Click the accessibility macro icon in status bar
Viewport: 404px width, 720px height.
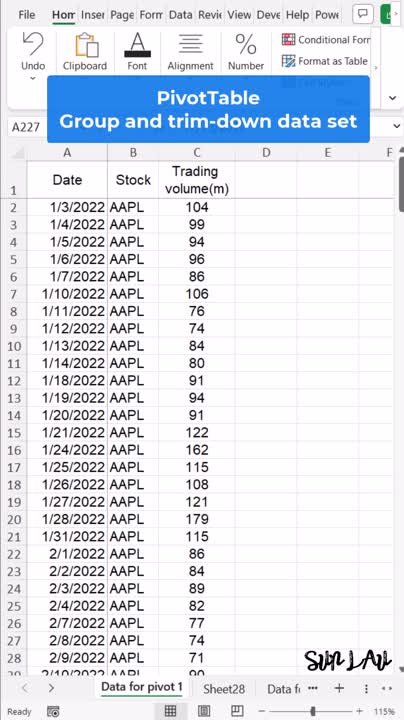[53, 711]
